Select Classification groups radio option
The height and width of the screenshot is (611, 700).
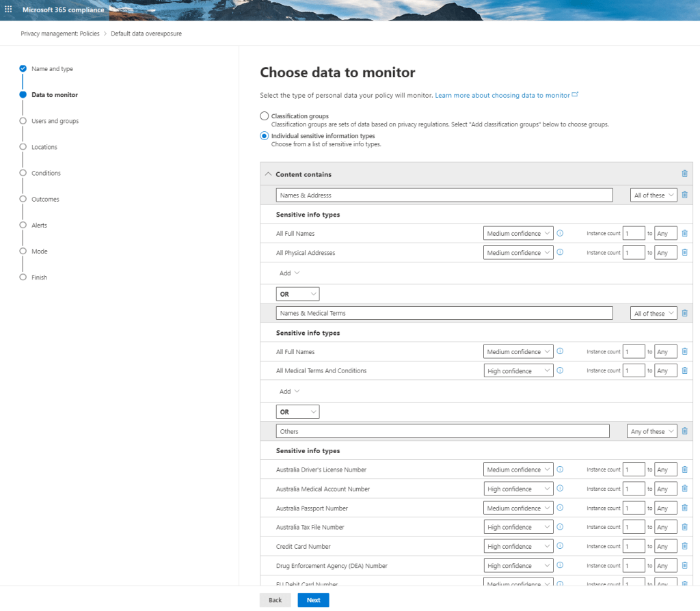pos(265,116)
